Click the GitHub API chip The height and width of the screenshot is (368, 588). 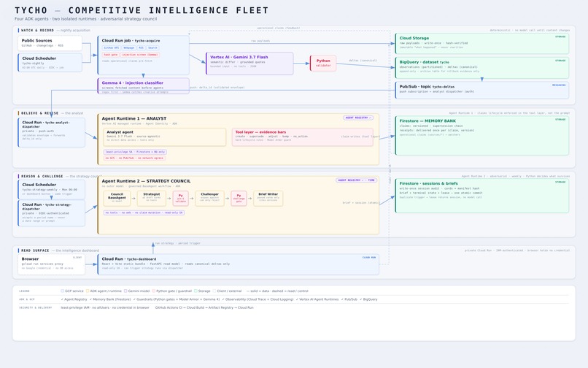pos(111,47)
